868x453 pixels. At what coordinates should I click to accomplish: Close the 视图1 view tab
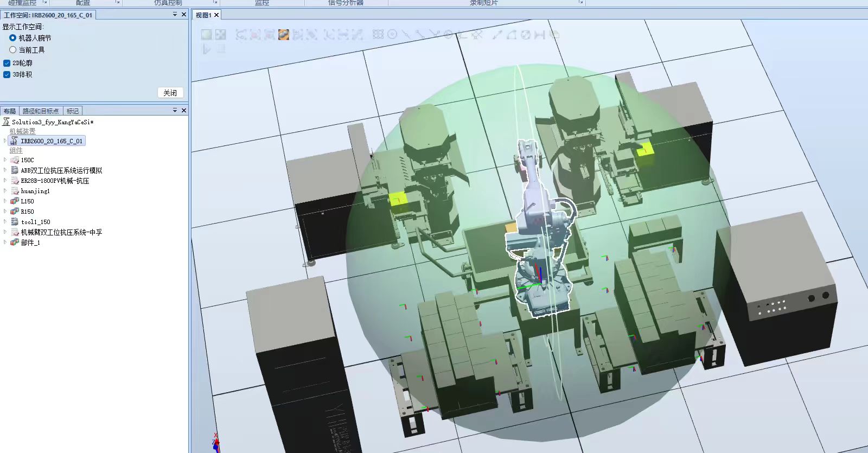pos(216,15)
